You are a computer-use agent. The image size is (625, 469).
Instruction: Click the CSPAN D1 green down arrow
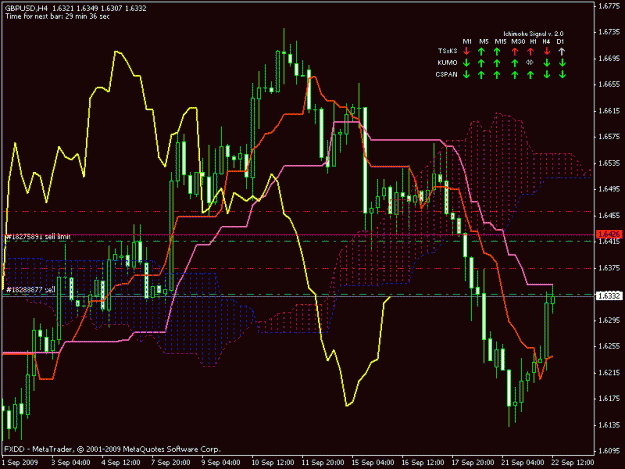(562, 75)
